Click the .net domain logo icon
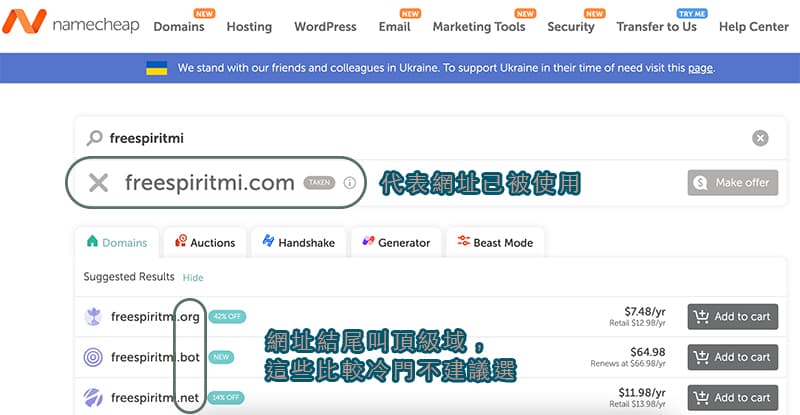 [x=93, y=397]
